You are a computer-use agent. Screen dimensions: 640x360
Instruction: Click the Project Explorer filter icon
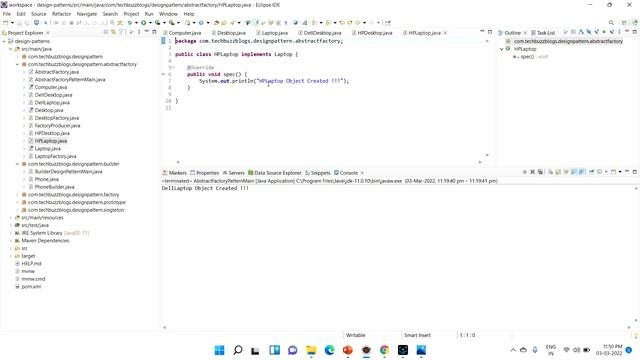coord(121,32)
